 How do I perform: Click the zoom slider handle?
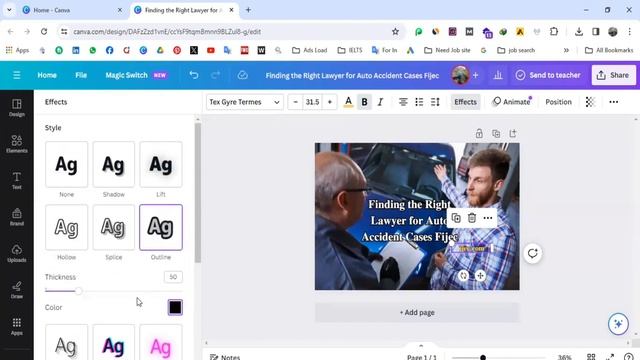pyautogui.click(x=483, y=358)
